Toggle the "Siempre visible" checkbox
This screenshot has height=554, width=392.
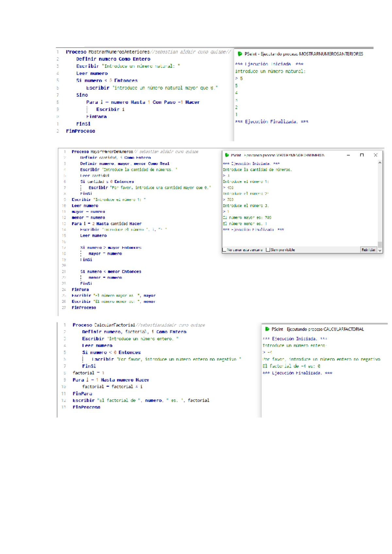(x=268, y=250)
